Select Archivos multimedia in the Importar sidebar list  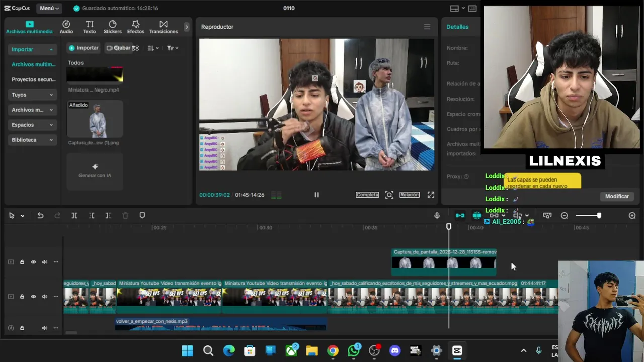pos(33,64)
